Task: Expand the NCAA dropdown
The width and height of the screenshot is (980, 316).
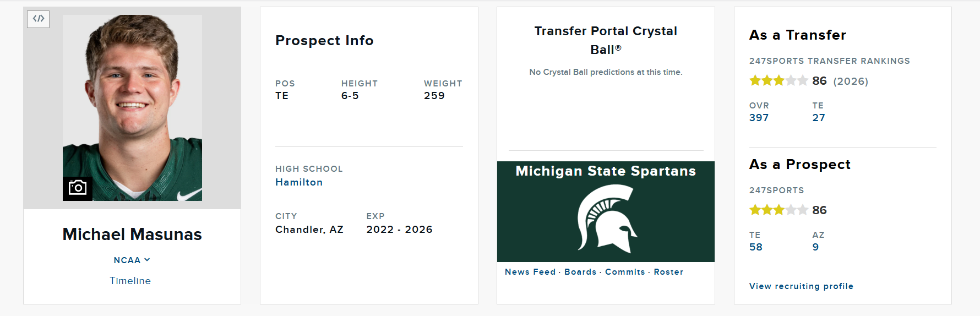Action: point(132,260)
